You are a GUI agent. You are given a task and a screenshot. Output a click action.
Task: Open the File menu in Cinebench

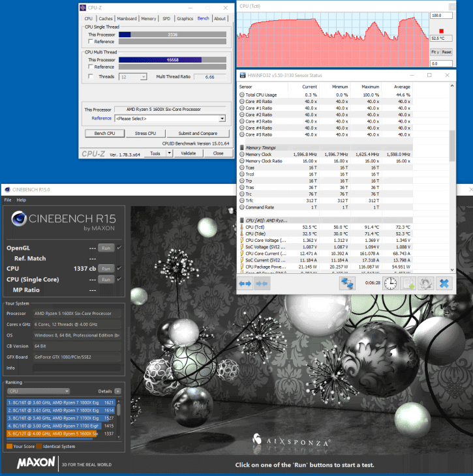(8, 200)
